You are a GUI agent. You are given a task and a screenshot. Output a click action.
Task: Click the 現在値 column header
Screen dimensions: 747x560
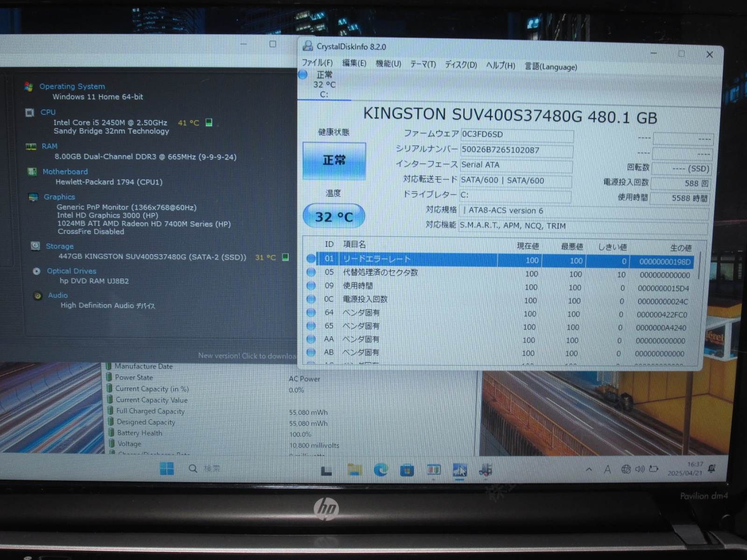pyautogui.click(x=528, y=246)
